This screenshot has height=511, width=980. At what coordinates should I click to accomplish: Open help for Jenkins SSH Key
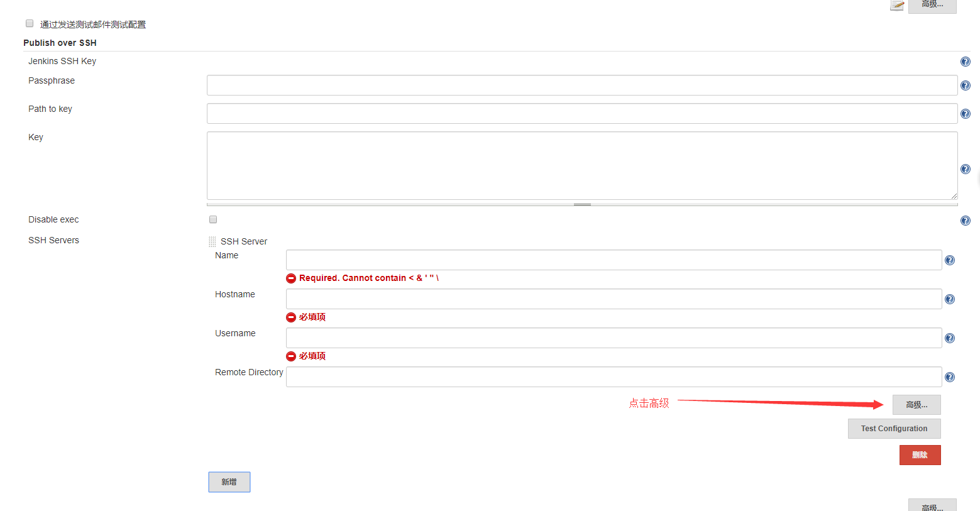coord(966,61)
